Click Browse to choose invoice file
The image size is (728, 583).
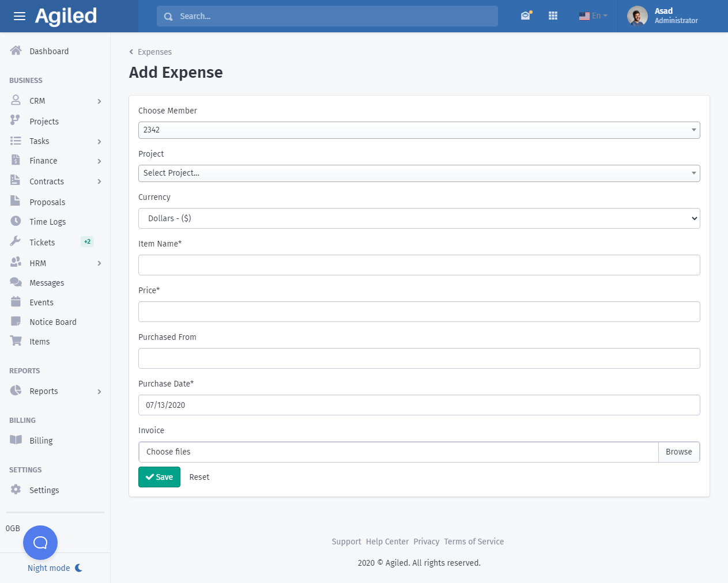point(678,452)
